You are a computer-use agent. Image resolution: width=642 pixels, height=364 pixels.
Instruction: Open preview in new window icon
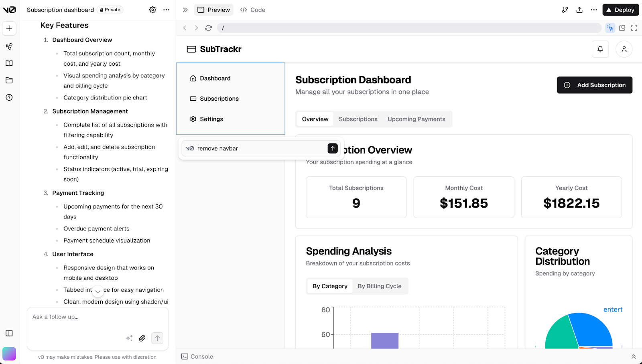[622, 28]
